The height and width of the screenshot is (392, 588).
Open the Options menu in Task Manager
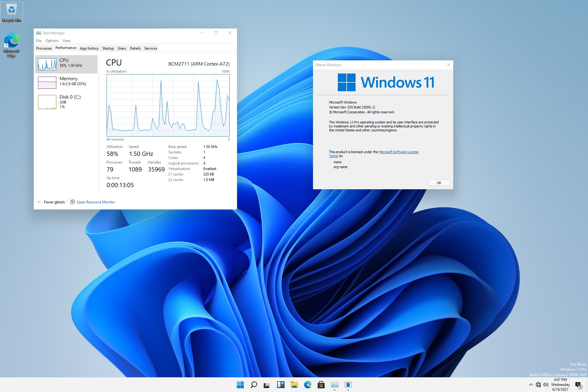coord(52,41)
